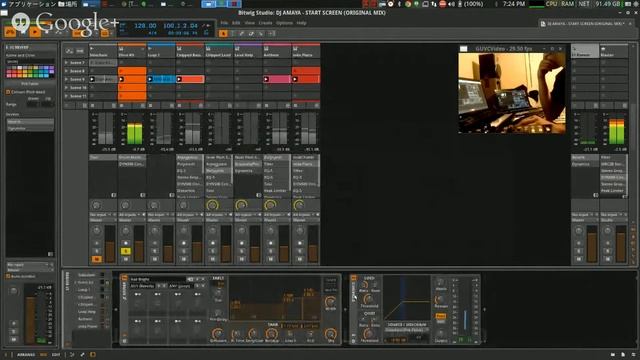This screenshot has height=360, width=640.
Task: Select the pen draw tool
Action: click(x=242, y=33)
